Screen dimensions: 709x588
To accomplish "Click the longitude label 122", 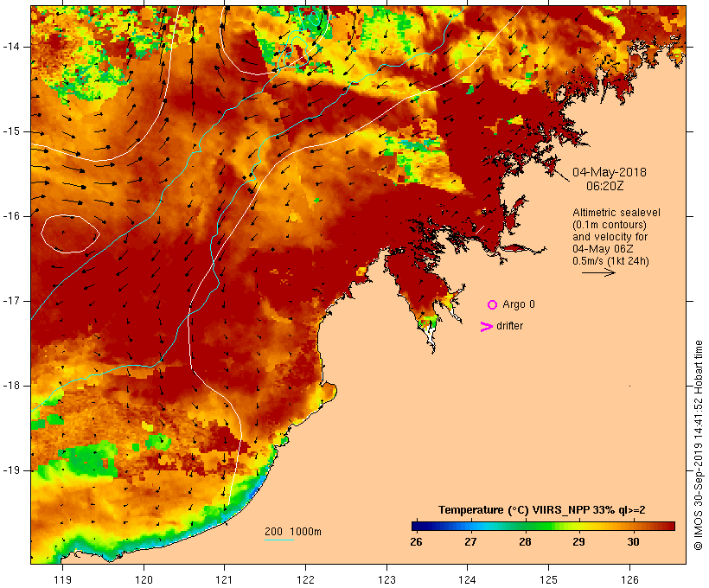I will (x=306, y=579).
